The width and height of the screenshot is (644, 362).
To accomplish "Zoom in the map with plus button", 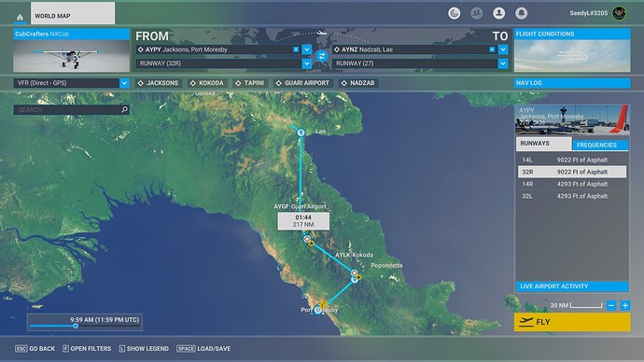I will pos(625,305).
